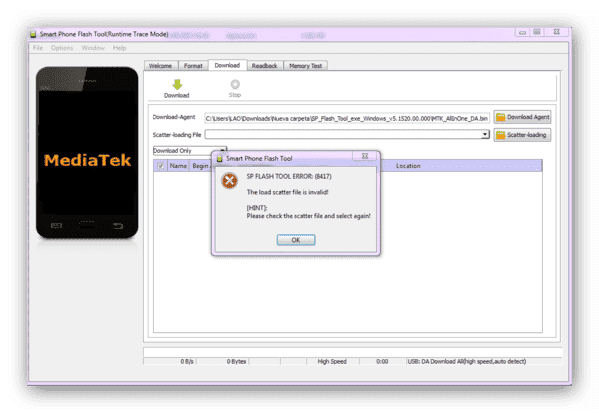Click the red error icon in dialog
The image size is (599, 413).
pos(230,181)
